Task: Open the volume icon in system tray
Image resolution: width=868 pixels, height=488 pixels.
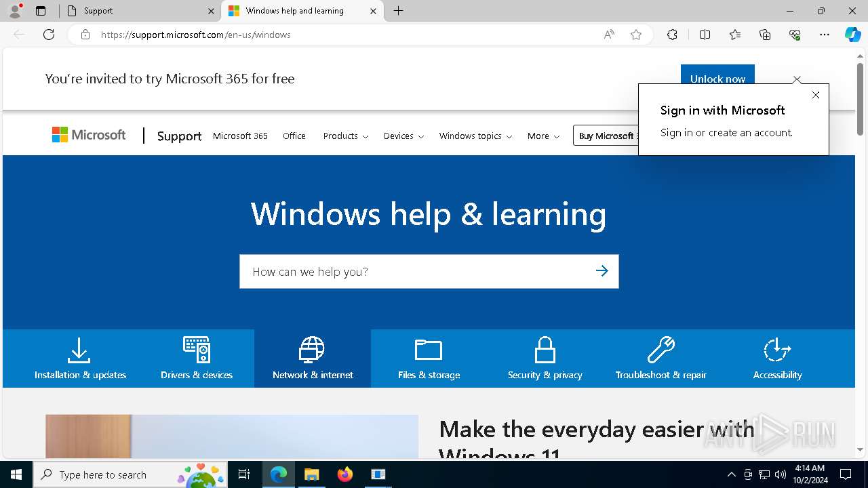Action: pyautogui.click(x=781, y=474)
